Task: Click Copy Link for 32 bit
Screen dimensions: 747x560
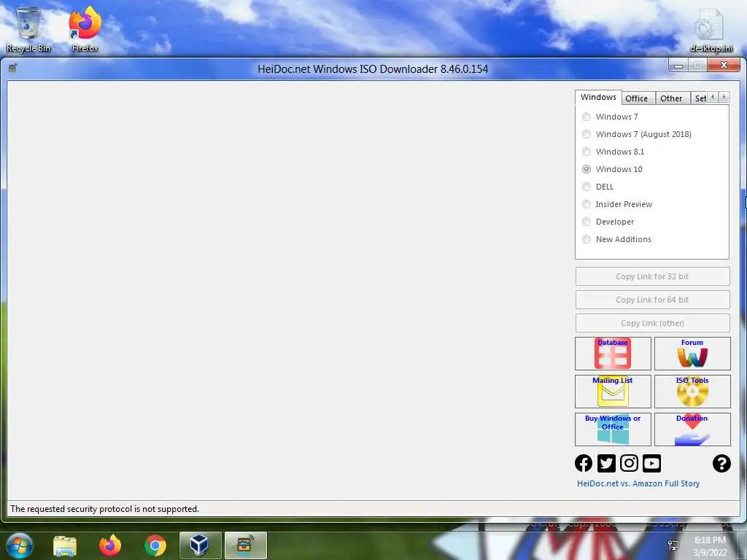Action: pyautogui.click(x=652, y=276)
